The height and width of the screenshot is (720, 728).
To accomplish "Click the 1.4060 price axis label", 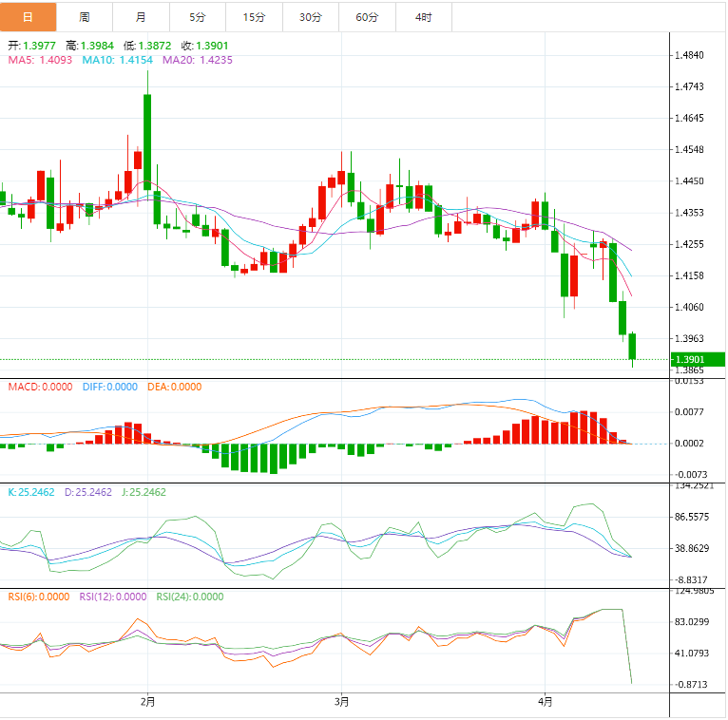I will [x=689, y=308].
